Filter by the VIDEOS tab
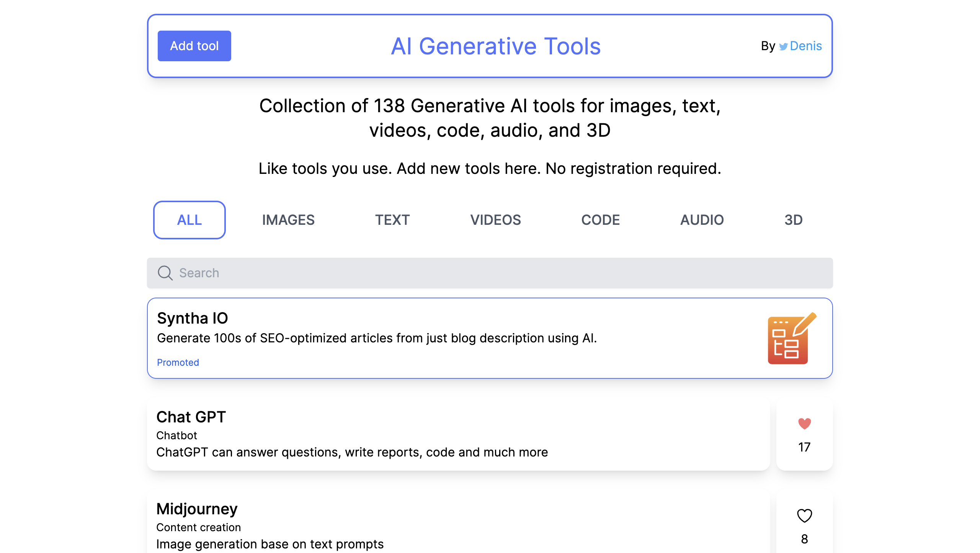Image resolution: width=980 pixels, height=553 pixels. tap(495, 220)
